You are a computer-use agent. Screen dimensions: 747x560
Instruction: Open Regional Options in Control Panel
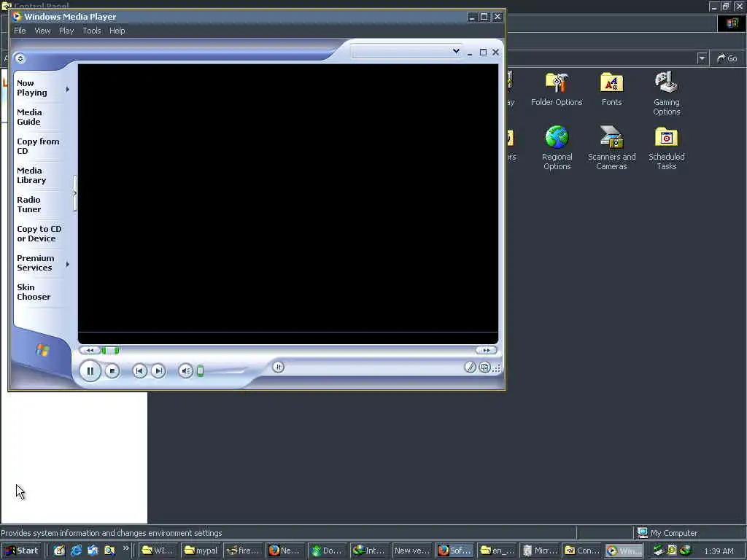[557, 147]
